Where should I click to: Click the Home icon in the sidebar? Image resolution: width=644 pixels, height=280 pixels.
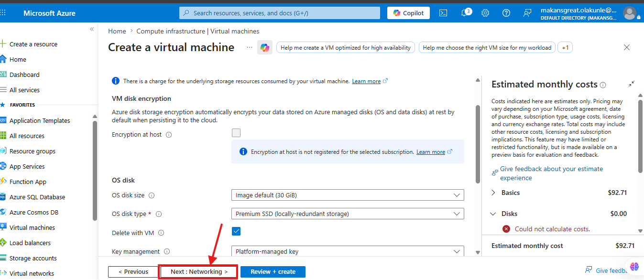tap(3, 59)
